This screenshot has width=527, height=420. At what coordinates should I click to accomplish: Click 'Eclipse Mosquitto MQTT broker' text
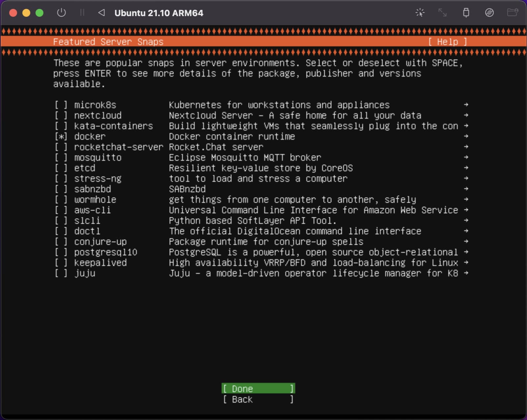[245, 158]
